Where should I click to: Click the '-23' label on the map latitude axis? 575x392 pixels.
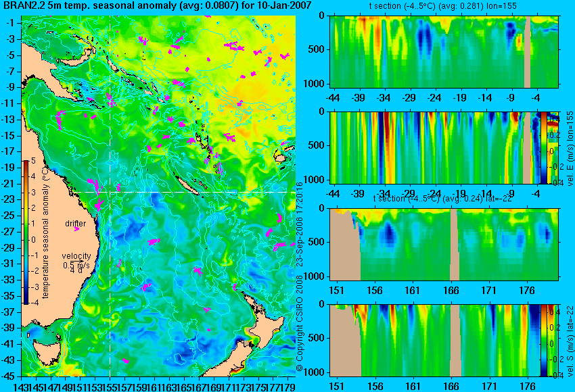tap(8, 199)
